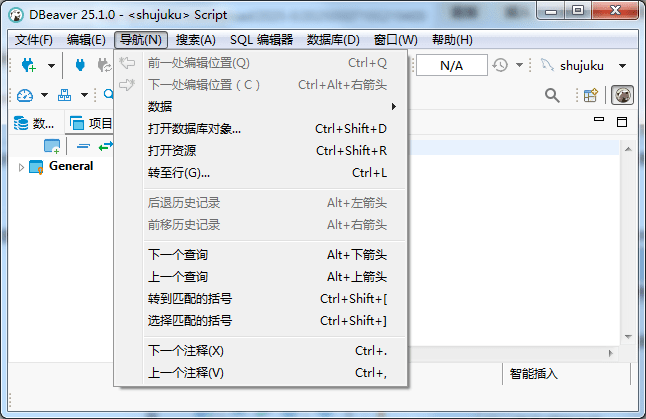Click the new database connection plug icon

pyautogui.click(x=29, y=65)
